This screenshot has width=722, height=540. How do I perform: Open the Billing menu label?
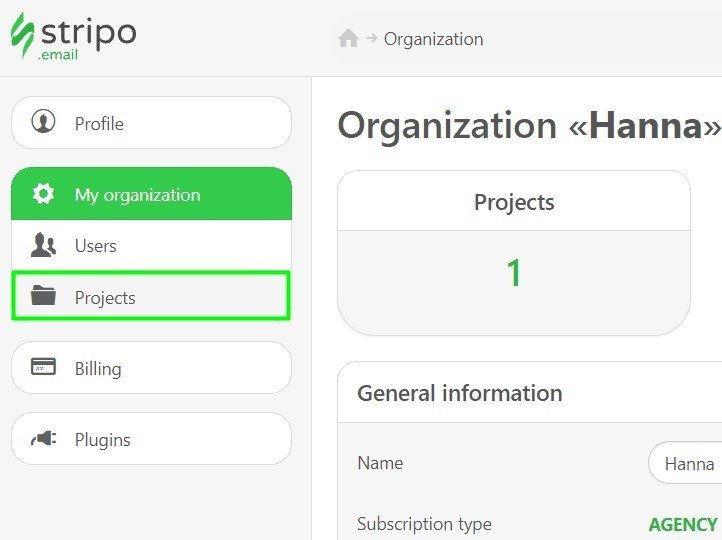[98, 369]
